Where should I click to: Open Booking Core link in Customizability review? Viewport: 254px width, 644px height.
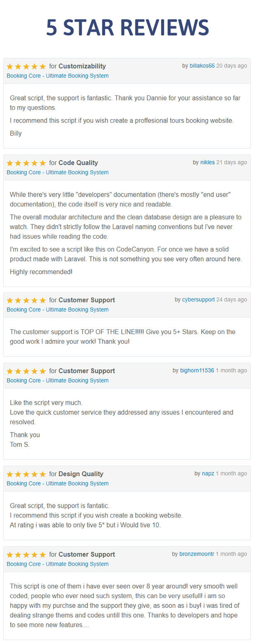[x=58, y=76]
